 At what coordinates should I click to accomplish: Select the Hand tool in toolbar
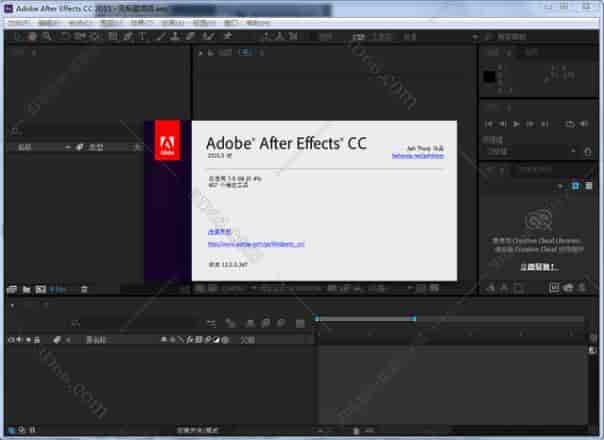tap(33, 37)
